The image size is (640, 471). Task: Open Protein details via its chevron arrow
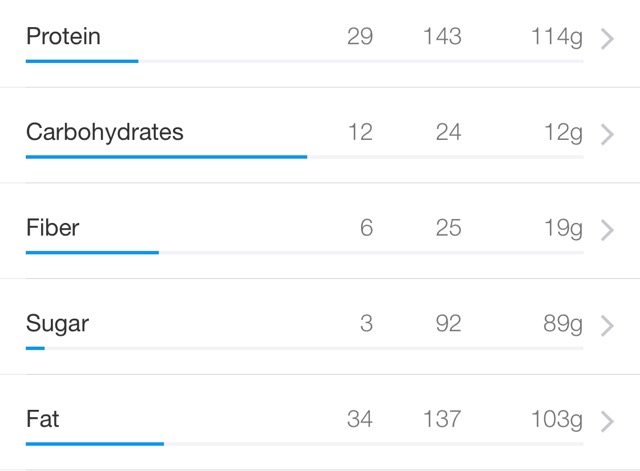[x=607, y=39]
